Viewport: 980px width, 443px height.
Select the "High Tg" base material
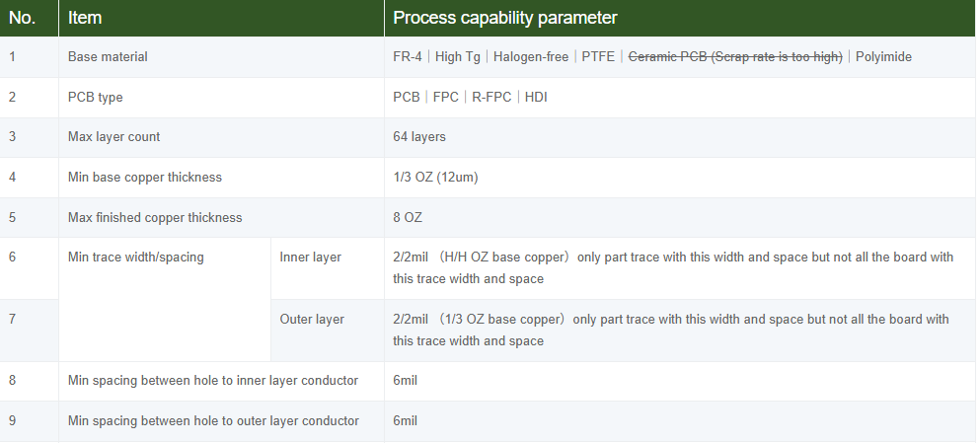click(x=458, y=57)
